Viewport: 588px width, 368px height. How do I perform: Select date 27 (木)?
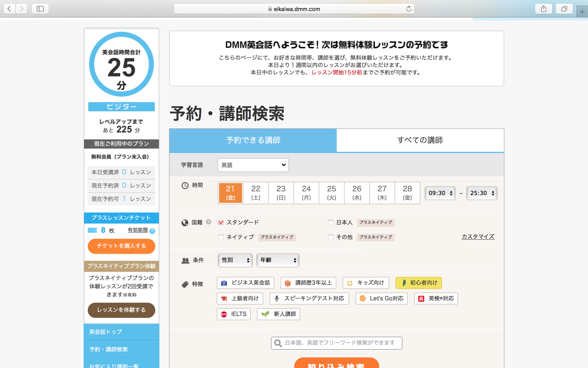[382, 193]
